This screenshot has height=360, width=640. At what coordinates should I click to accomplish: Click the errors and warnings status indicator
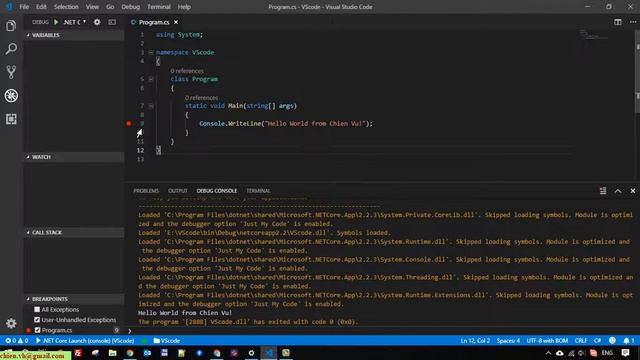pos(17,340)
